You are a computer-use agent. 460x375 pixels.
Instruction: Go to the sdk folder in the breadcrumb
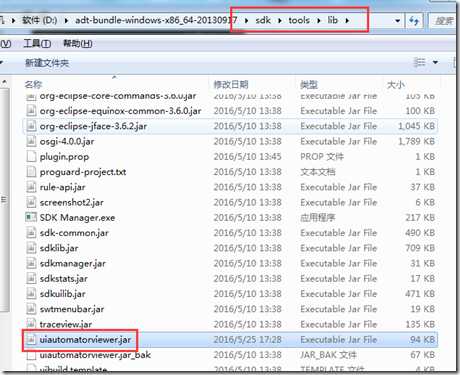pos(263,20)
